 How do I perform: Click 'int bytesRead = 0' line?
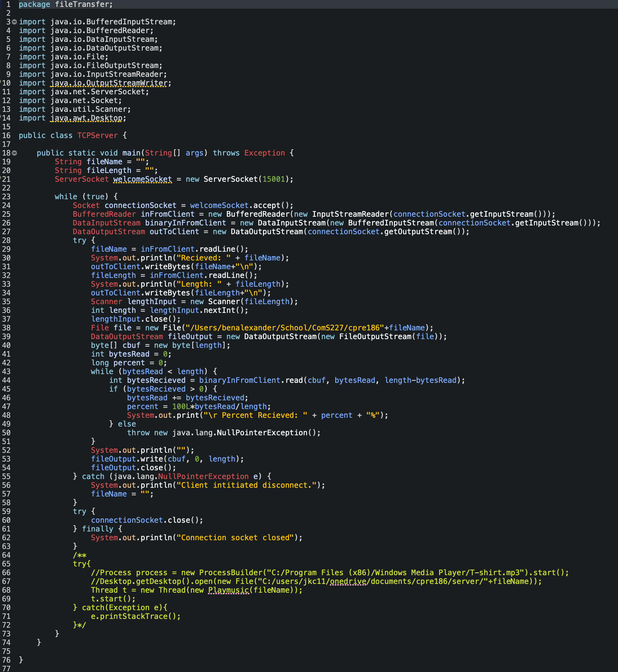coord(131,354)
